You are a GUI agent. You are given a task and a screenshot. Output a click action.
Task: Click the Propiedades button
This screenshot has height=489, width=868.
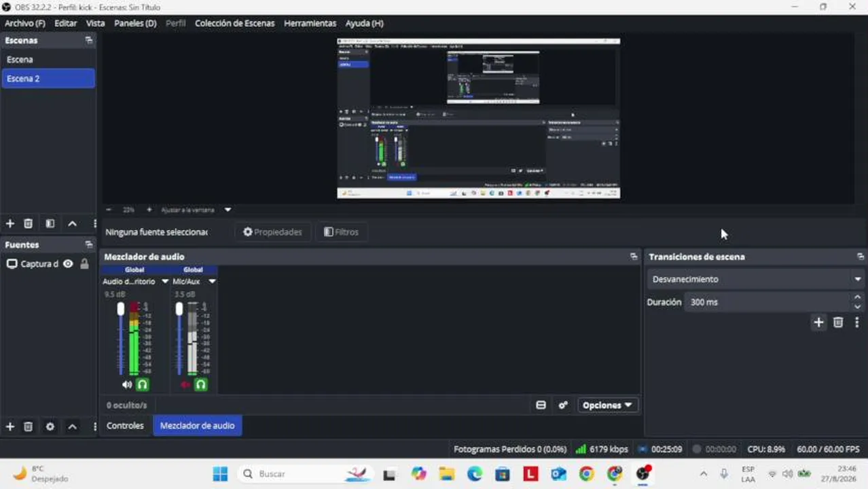point(272,232)
